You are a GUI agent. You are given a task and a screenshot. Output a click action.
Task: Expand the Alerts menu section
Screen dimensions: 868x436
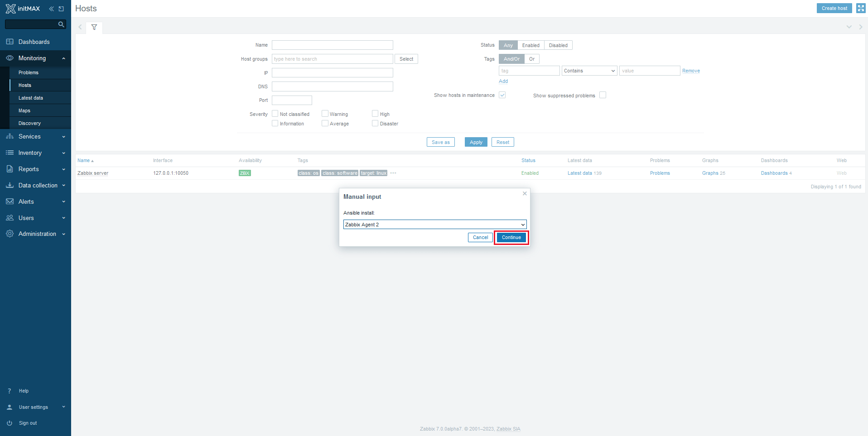point(63,201)
